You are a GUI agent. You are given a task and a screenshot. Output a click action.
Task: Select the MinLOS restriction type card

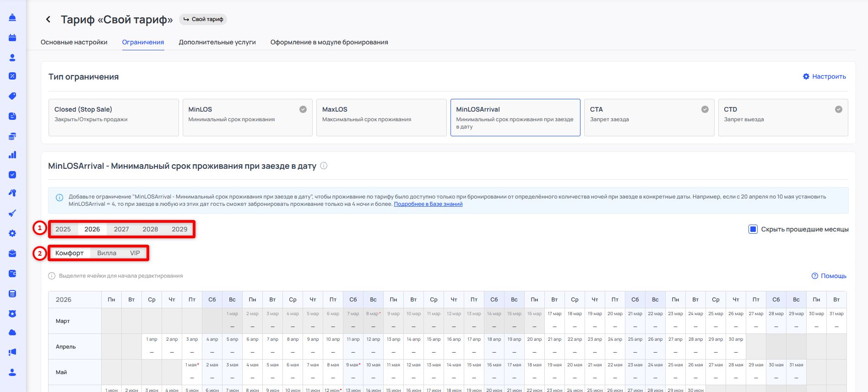click(x=247, y=118)
